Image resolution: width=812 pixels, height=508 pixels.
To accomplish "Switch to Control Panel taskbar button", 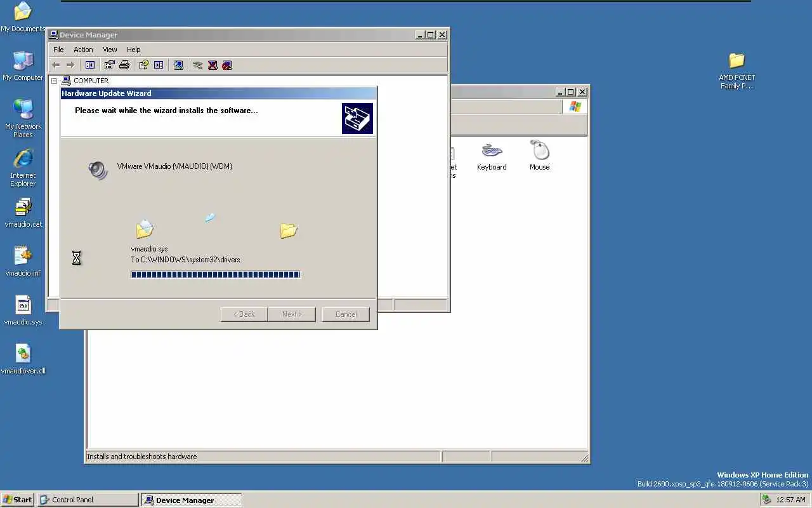I will tap(88, 500).
